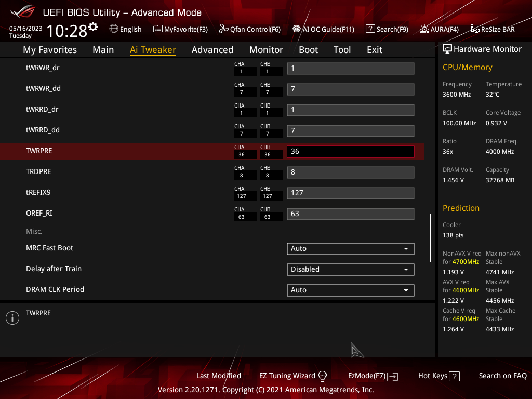Click Qfan Control(F6) label
The height and width of the screenshot is (399, 532).
tap(255, 30)
